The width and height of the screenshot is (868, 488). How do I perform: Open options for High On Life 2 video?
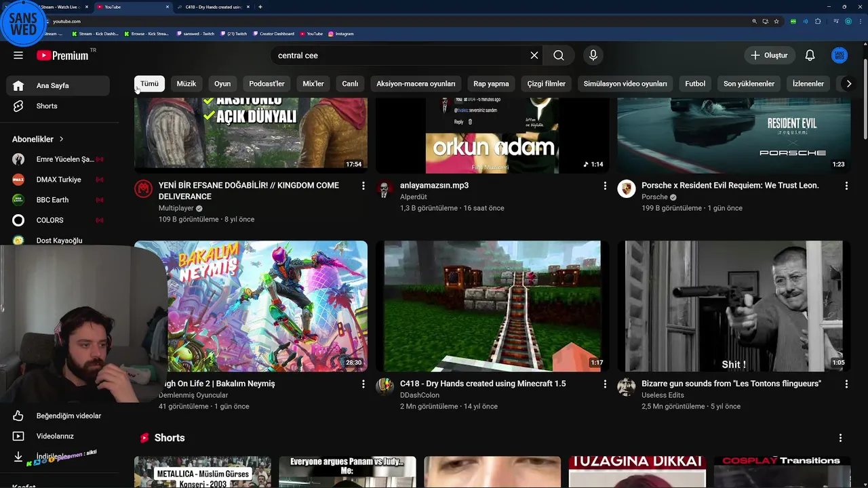pos(363,384)
